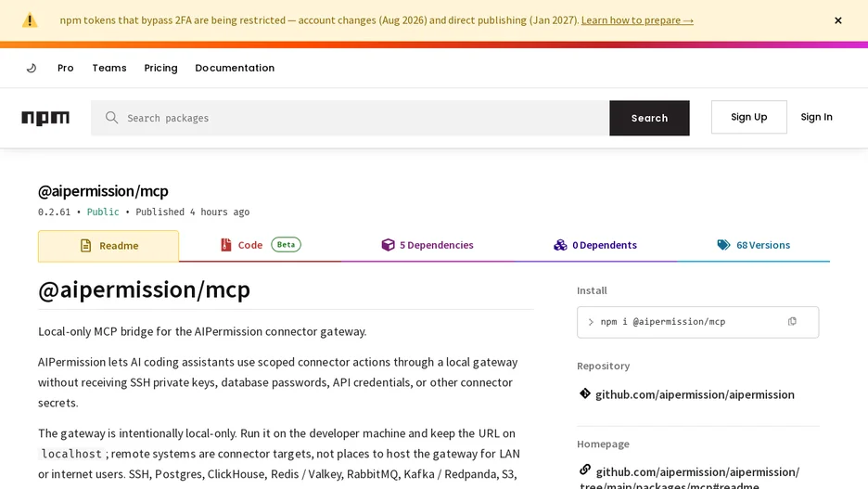The height and width of the screenshot is (489, 868).
Task: Click the Homepage section label
Action: [603, 444]
